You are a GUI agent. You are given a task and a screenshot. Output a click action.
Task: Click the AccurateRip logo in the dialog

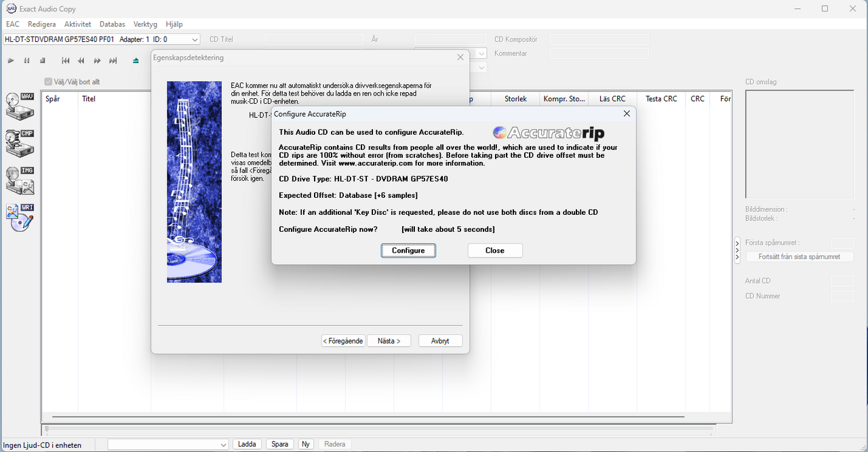coord(548,133)
